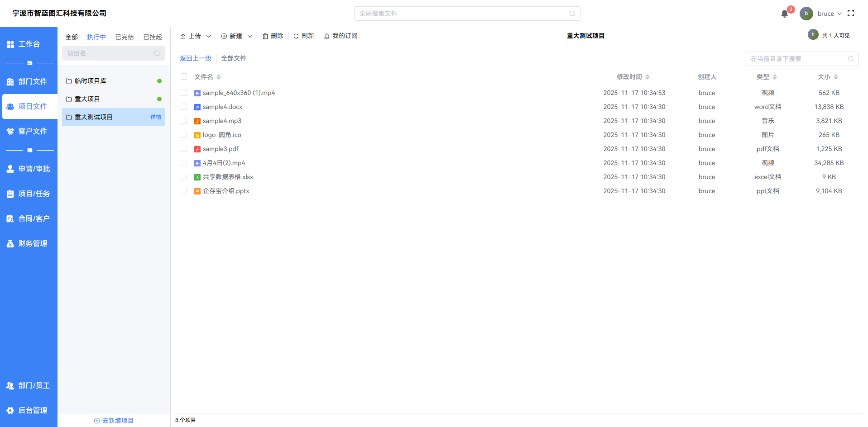Click the 返回上一级 link

pos(196,58)
